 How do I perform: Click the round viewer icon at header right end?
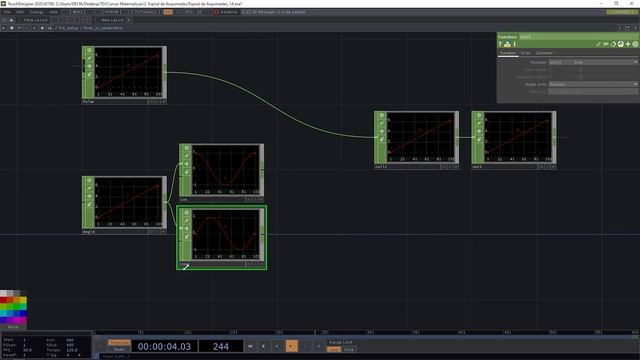(x=635, y=44)
